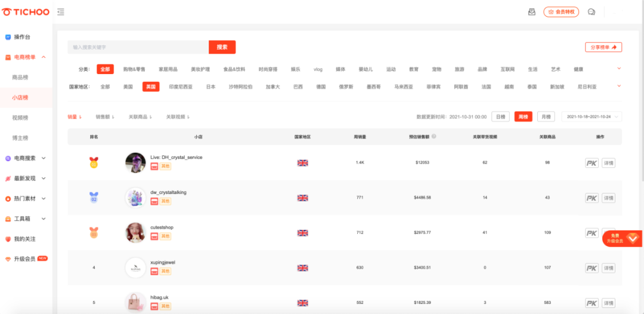Click the sidebar collapse icon beside the TICHOO logo
Viewport: 644px width, 314px height.
[x=61, y=12]
